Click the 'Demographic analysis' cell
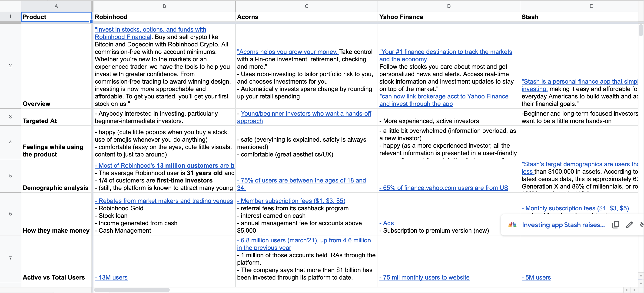 tap(56, 176)
